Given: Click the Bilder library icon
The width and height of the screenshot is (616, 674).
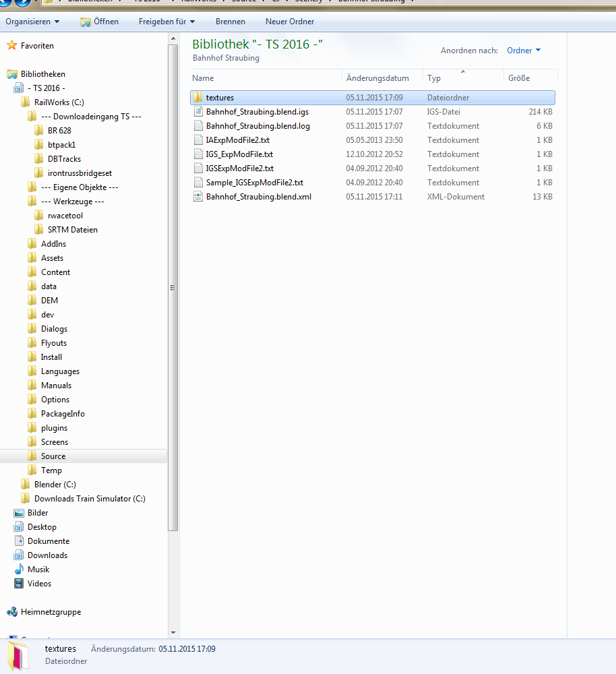Looking at the screenshot, I should [x=18, y=513].
